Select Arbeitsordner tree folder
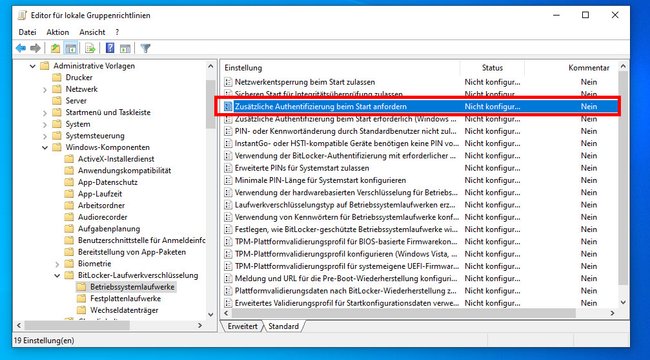 (101, 205)
